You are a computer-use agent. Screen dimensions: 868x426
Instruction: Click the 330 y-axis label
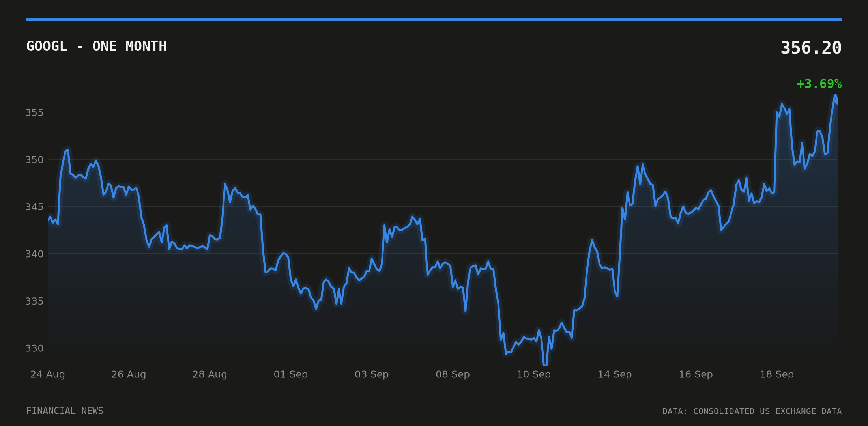34,348
